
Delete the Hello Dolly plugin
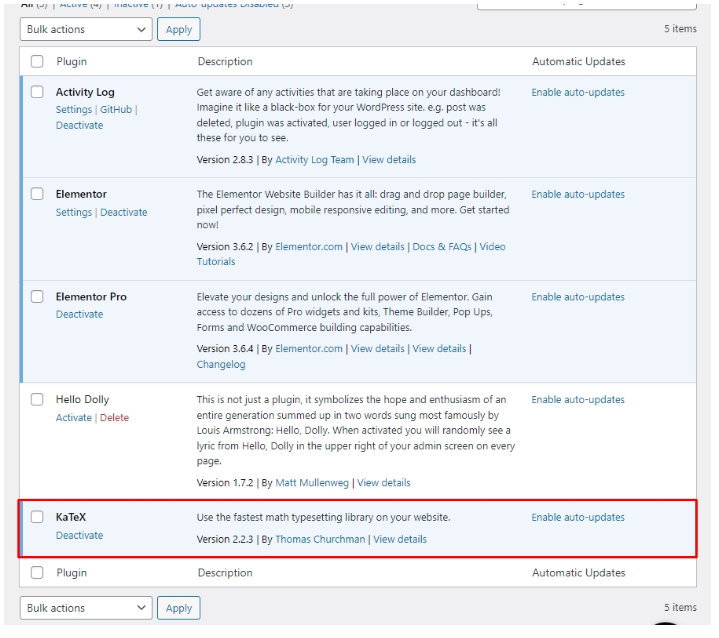(114, 417)
